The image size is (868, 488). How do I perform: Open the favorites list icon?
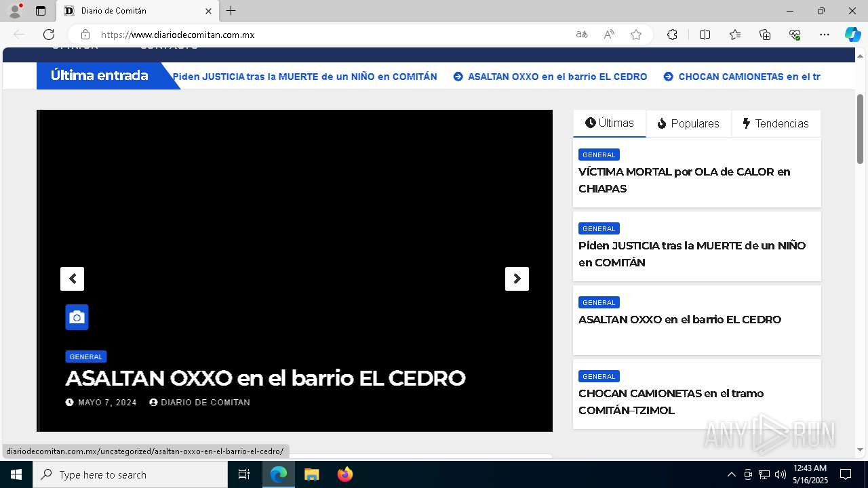coord(735,35)
